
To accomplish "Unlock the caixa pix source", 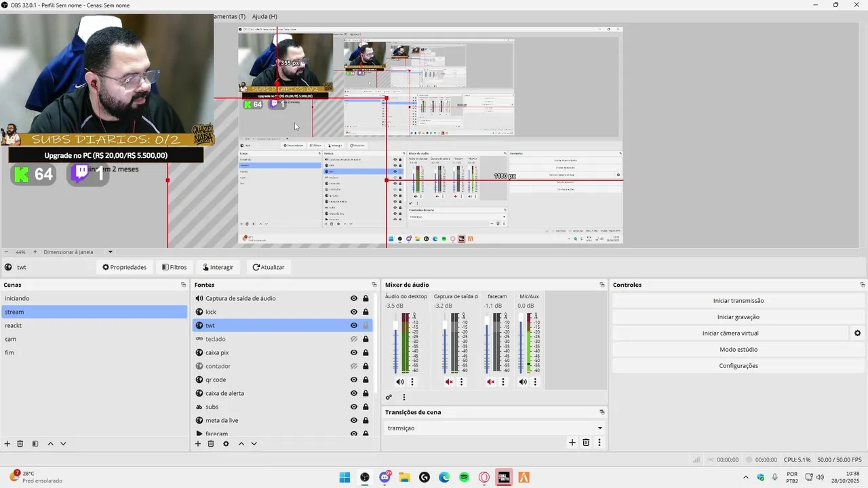I will (x=366, y=352).
